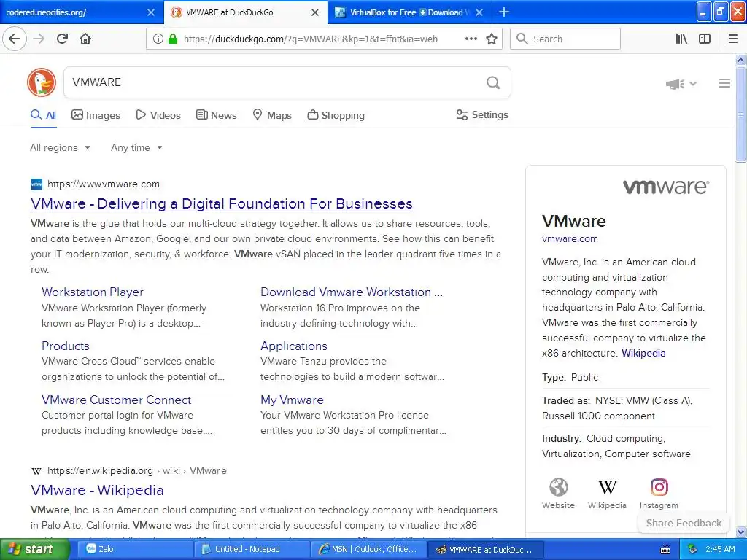This screenshot has height=560, width=747.
Task: Reload the current page
Action: pos(62,39)
